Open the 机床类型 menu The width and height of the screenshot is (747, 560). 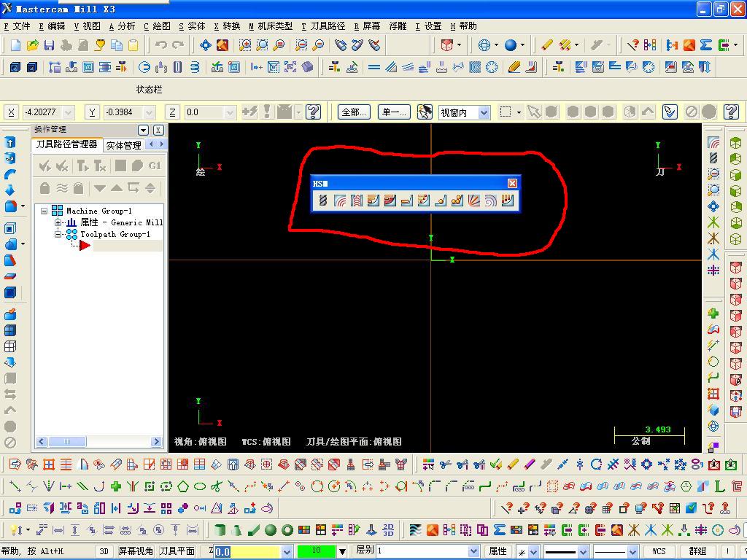tap(271, 26)
